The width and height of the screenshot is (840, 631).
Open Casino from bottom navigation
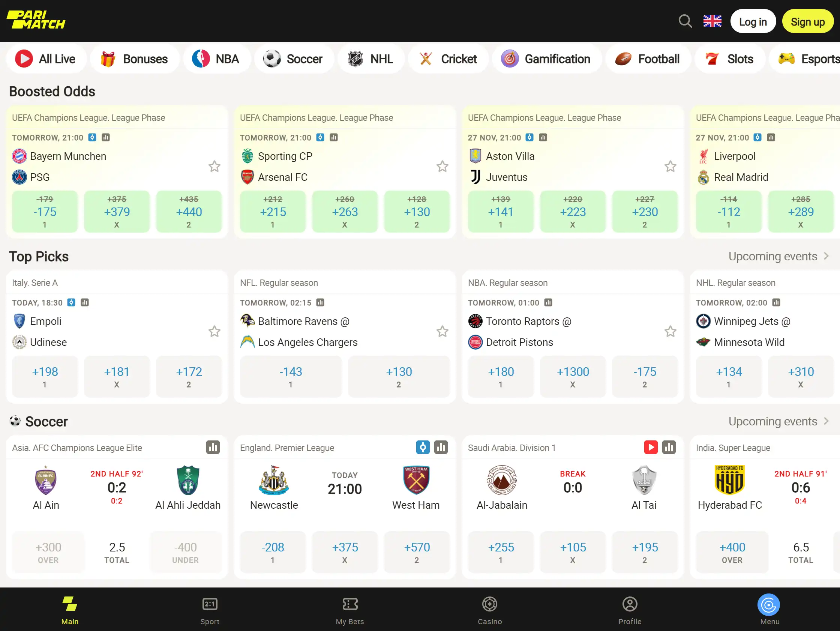(x=489, y=610)
